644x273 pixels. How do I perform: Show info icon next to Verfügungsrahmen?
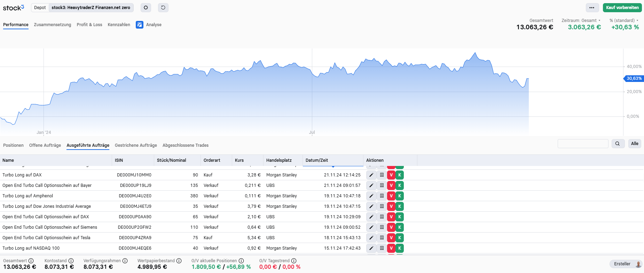tap(125, 261)
